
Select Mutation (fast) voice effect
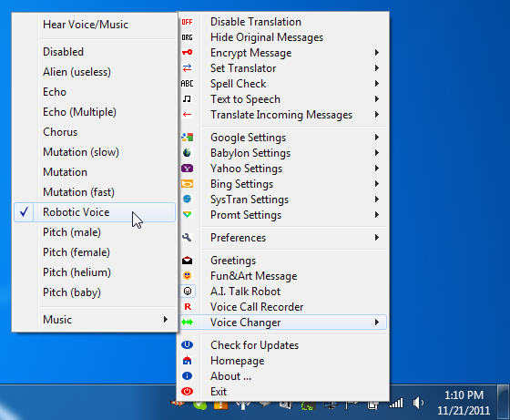95,192
